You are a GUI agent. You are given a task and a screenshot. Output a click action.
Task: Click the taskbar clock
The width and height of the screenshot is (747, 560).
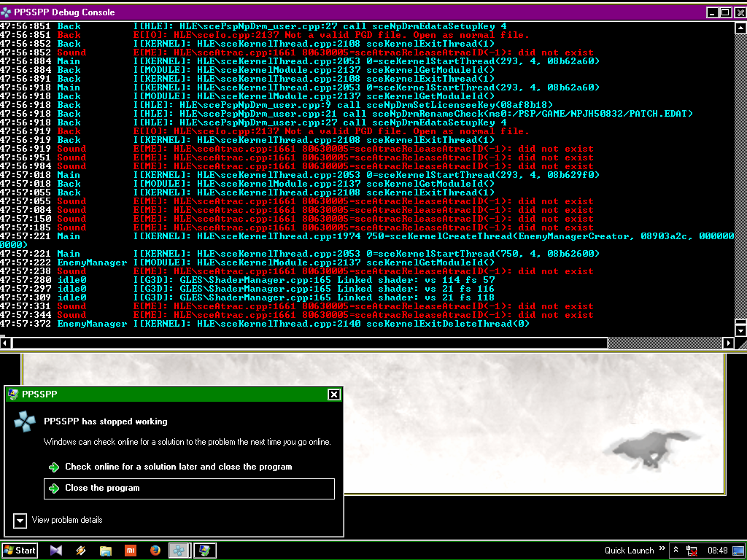[718, 551]
